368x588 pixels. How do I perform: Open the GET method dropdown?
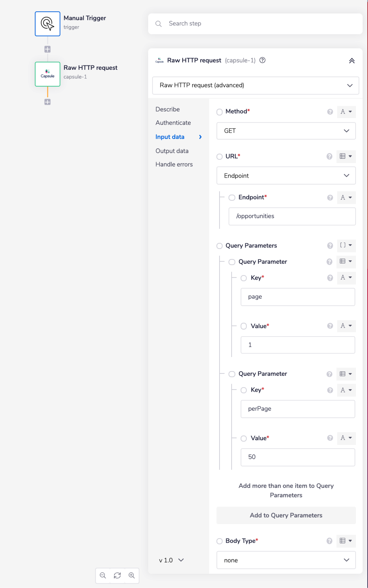286,131
